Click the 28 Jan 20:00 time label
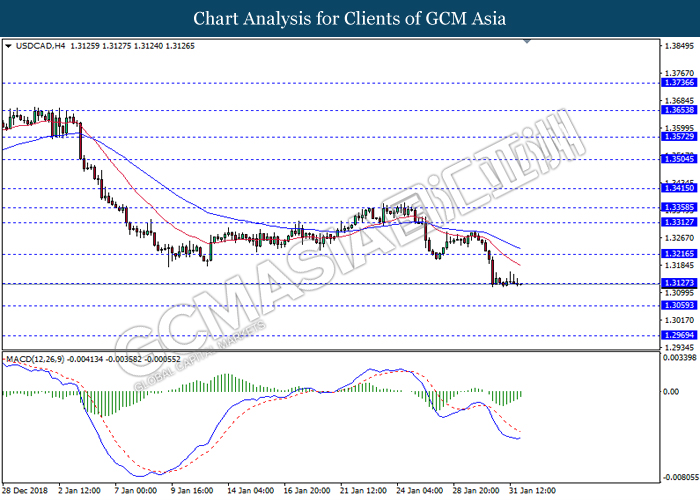This screenshot has width=700, height=500. 475,491
